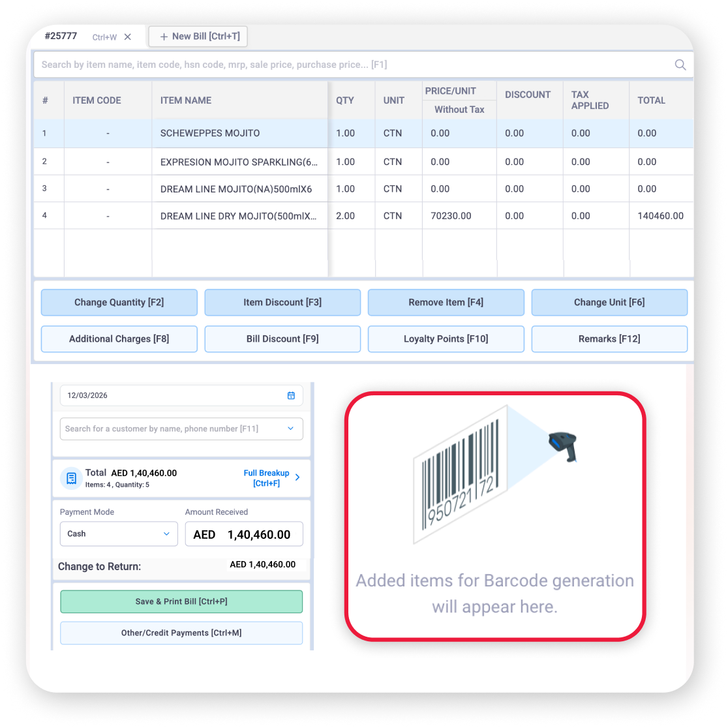Click the plus icon on New Bill
The image size is (728, 728).
point(164,37)
